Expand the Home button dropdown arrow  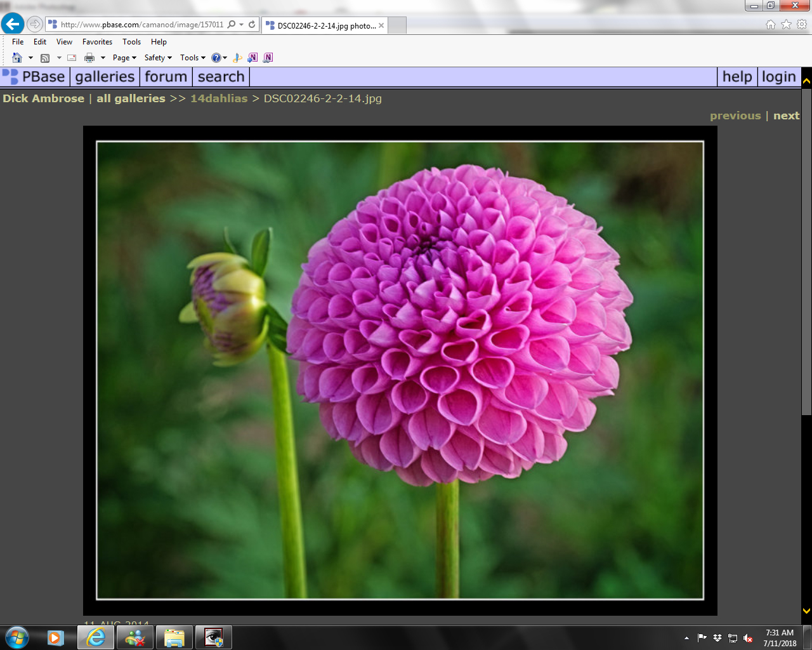tap(30, 58)
